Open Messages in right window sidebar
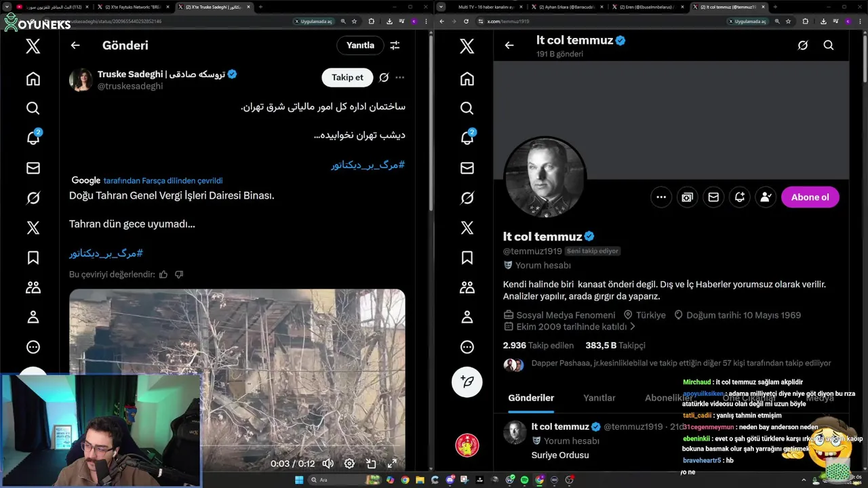The width and height of the screenshot is (868, 488). [467, 168]
